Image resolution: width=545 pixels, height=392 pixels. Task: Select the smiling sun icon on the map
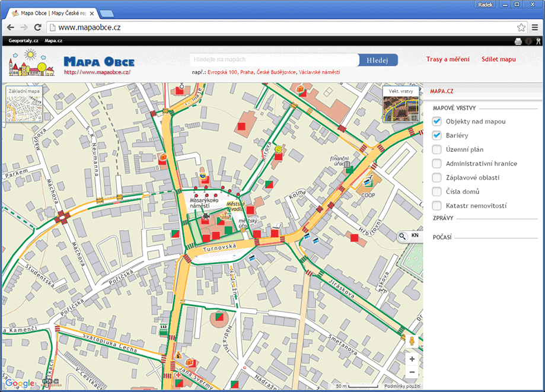(x=278, y=149)
